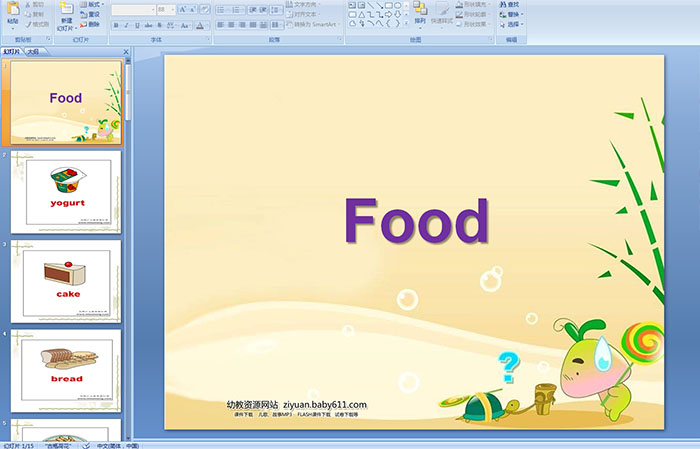The width and height of the screenshot is (700, 449).
Task: Open Shape Effects (形状效果) menu
Action: (x=473, y=24)
